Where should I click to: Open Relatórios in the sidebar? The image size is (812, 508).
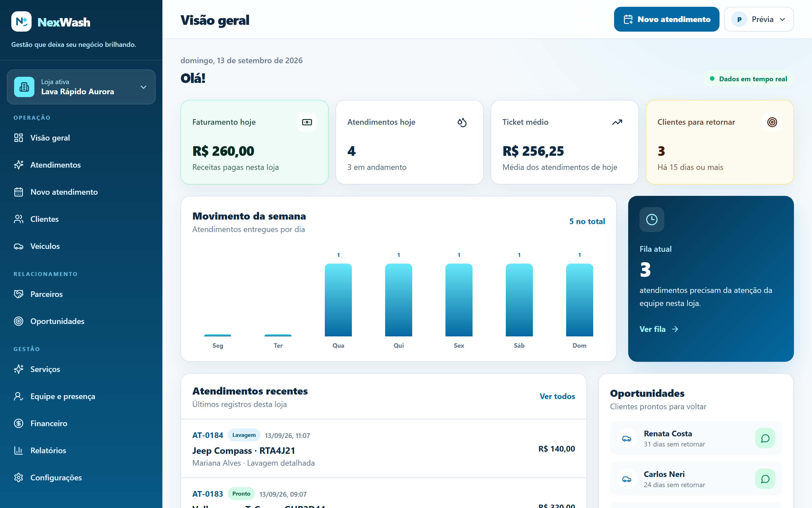tap(81, 450)
